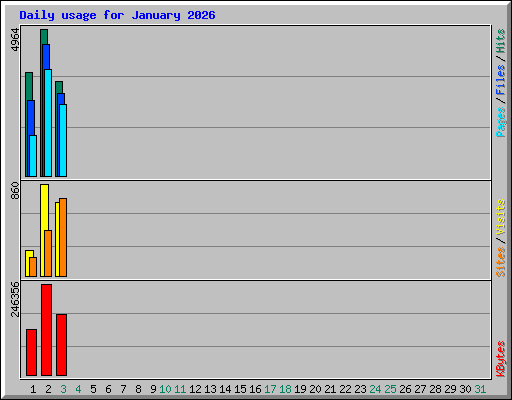The width and height of the screenshot is (512, 400).
Task: Click the "Sites" legend label
Action: [x=500, y=262]
